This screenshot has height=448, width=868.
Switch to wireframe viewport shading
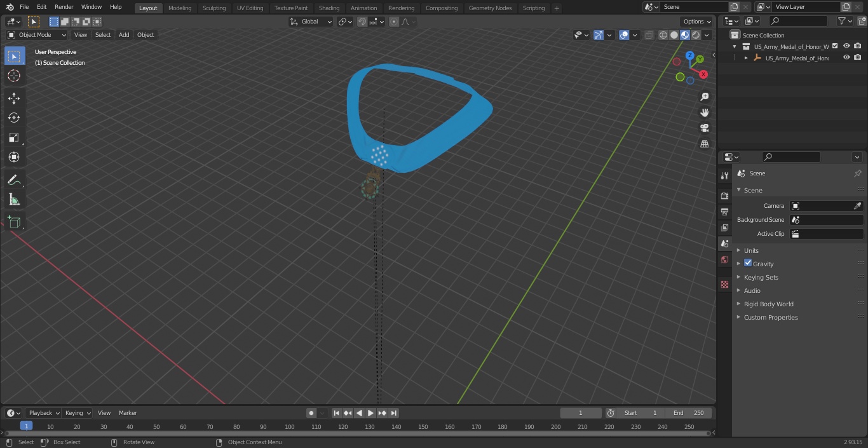click(663, 35)
